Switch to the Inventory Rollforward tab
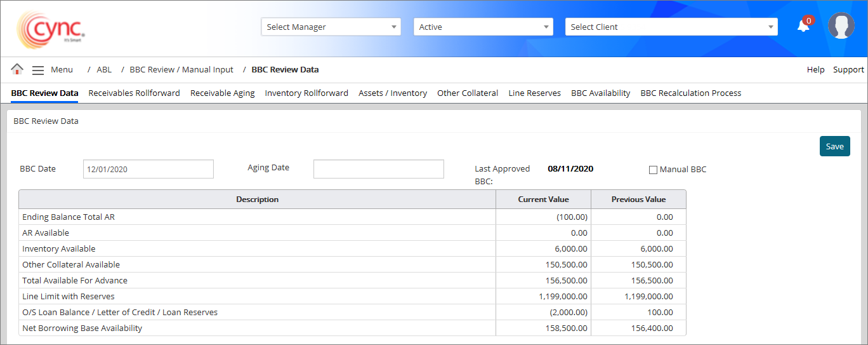The image size is (868, 345). point(306,93)
